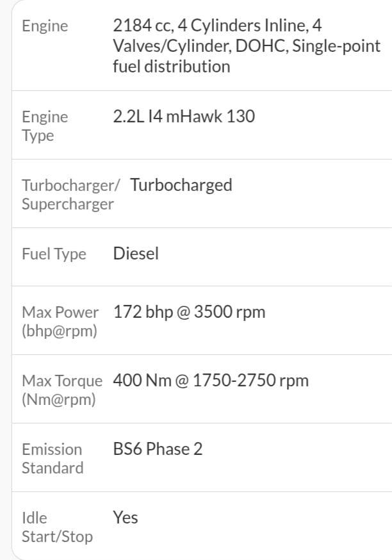392x560 pixels.
Task: Click the Max Power label
Action: click(x=60, y=313)
